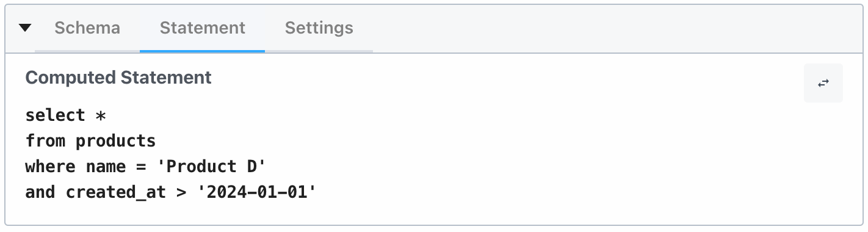Click the 'select *' line of code
The width and height of the screenshot is (868, 232).
click(66, 115)
